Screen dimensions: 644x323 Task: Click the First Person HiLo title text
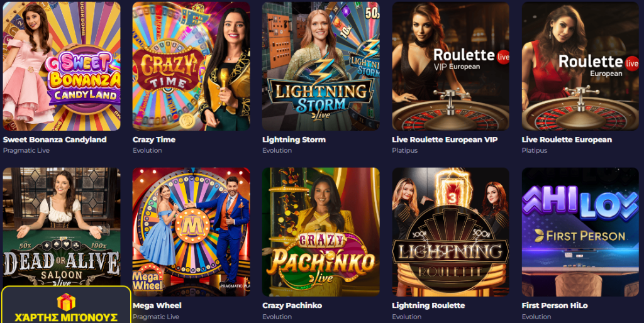555,306
